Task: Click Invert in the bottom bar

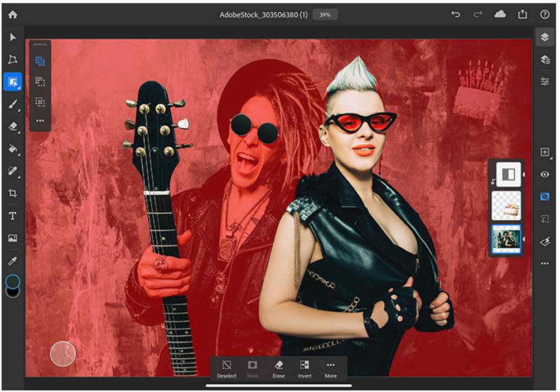Action: [x=305, y=368]
